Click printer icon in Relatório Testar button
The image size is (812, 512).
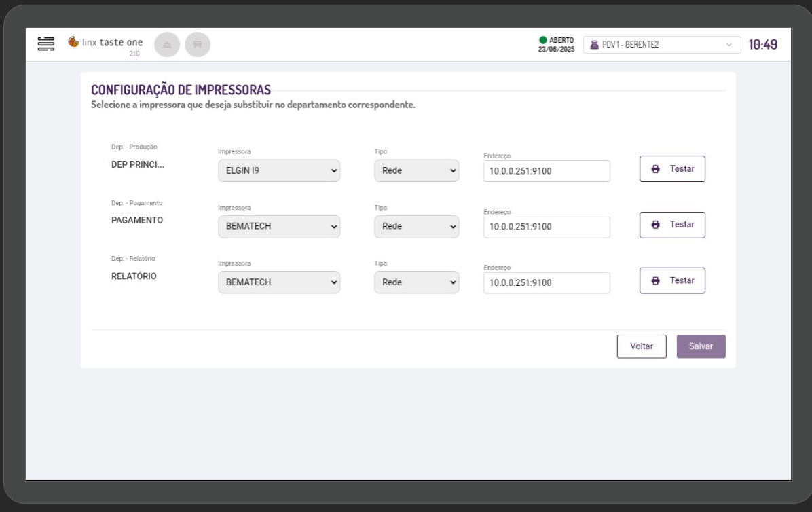click(655, 280)
